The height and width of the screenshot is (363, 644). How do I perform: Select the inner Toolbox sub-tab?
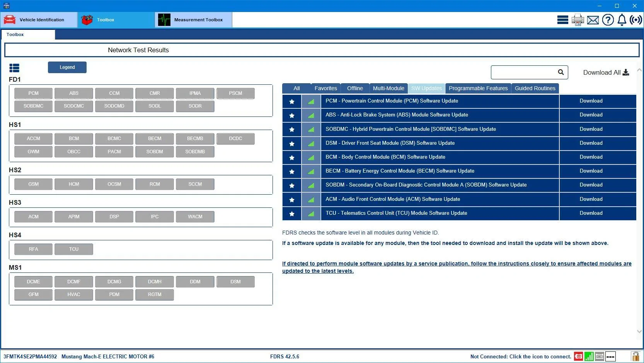click(28, 34)
